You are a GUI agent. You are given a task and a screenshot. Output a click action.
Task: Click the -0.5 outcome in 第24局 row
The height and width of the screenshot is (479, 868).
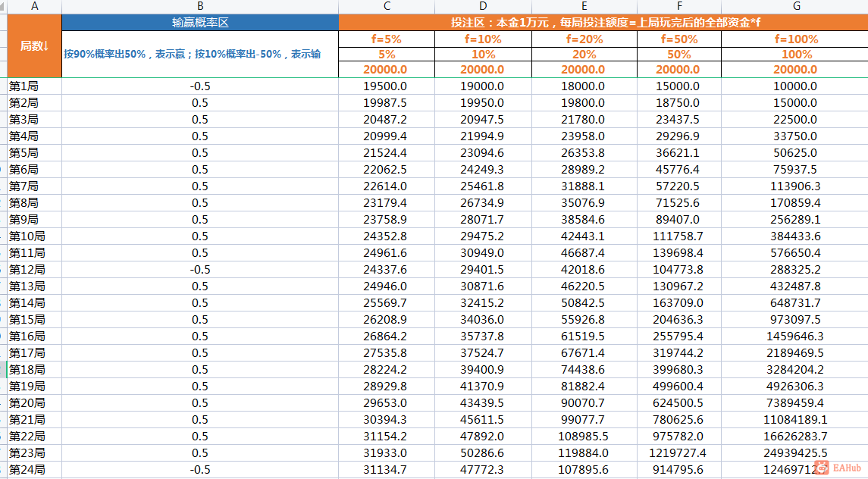click(200, 470)
